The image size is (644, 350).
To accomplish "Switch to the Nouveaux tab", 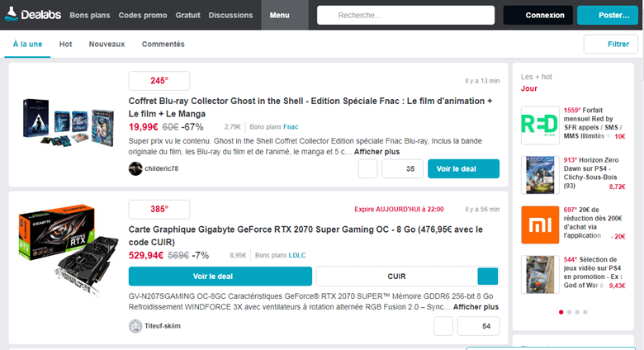I will click(107, 44).
